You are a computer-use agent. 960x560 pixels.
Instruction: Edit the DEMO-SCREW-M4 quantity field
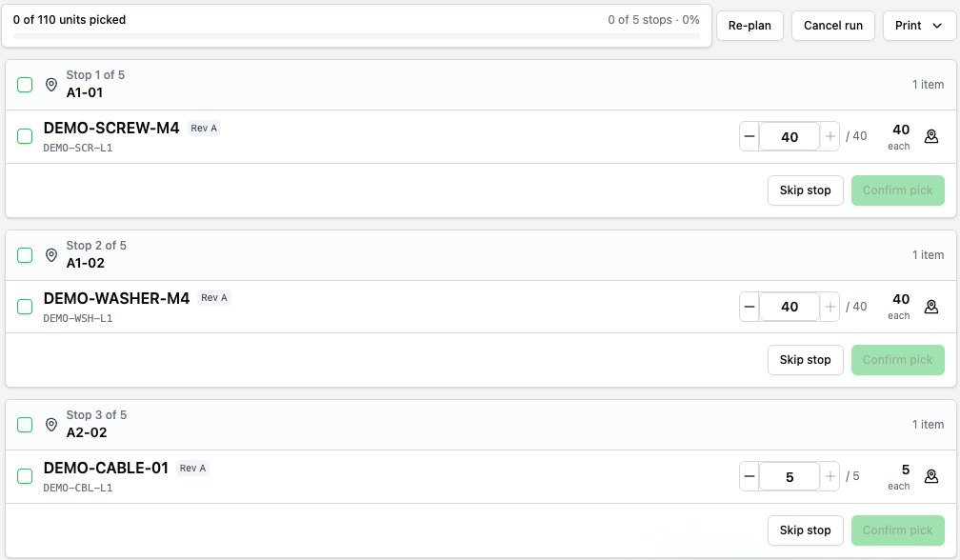(790, 136)
